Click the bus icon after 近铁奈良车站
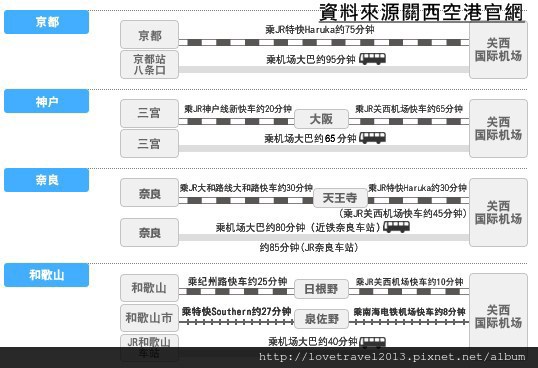Image resolution: width=538 pixels, height=368 pixels. click(396, 227)
